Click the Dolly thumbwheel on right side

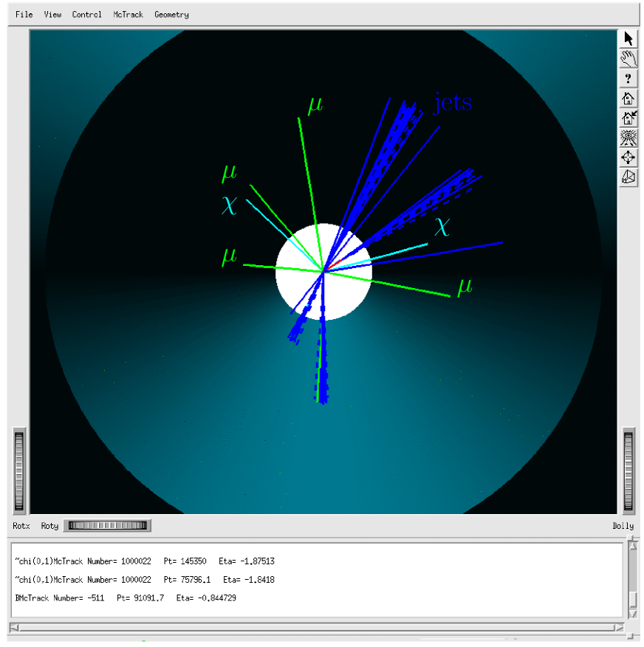pos(628,470)
